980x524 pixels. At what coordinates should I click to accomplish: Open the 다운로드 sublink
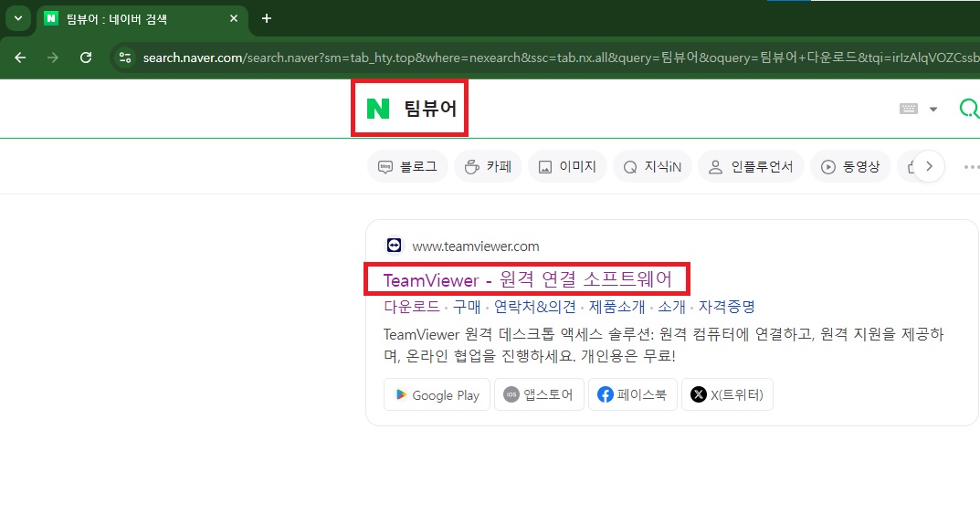pyautogui.click(x=412, y=307)
